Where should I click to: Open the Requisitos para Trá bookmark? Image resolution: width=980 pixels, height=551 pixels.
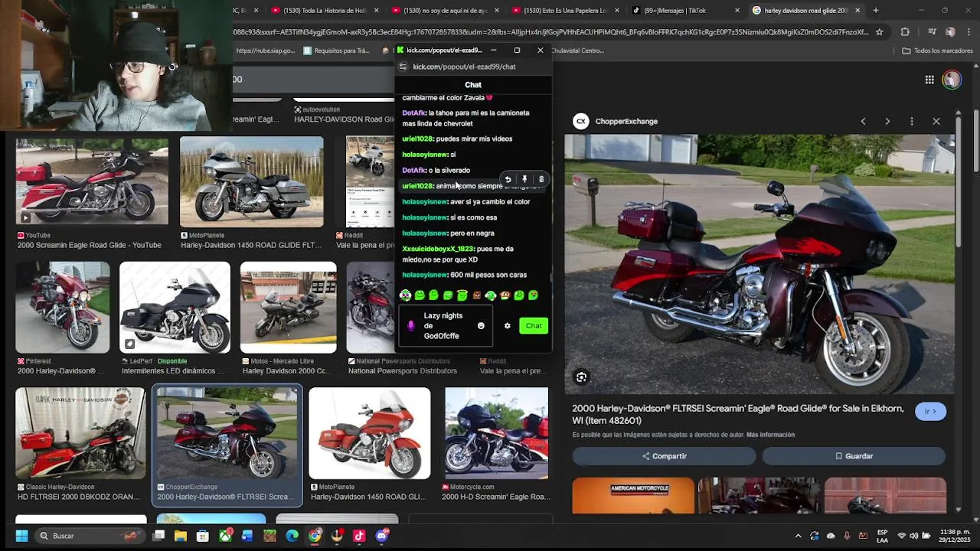(336, 51)
